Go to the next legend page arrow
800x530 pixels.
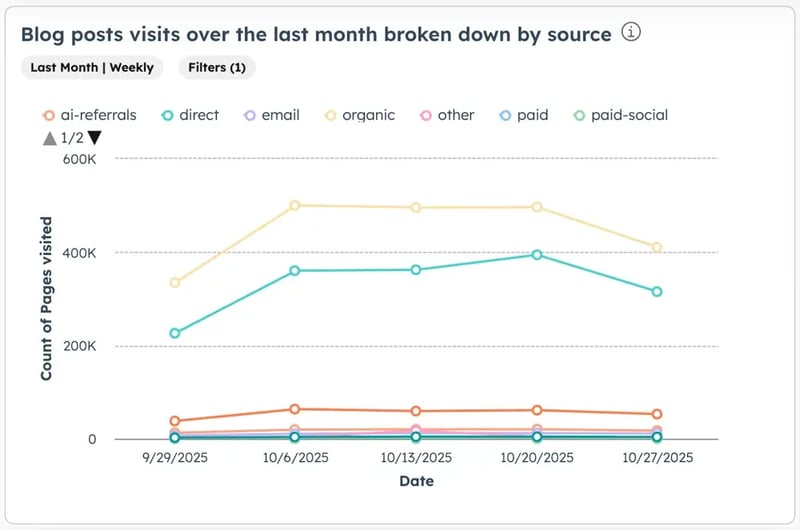(94, 138)
